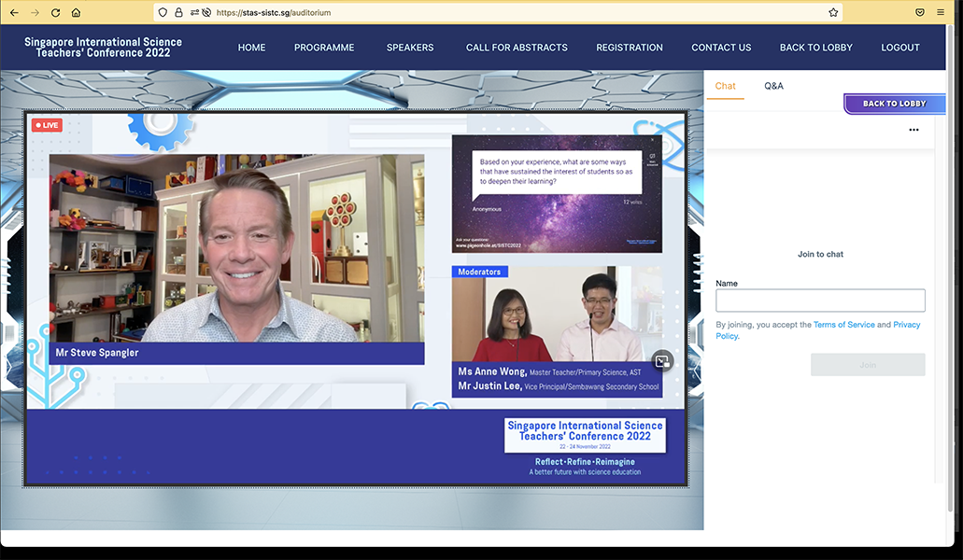Screen dimensions: 963x560
Task: Reload the page with refresh icon
Action: pos(55,12)
